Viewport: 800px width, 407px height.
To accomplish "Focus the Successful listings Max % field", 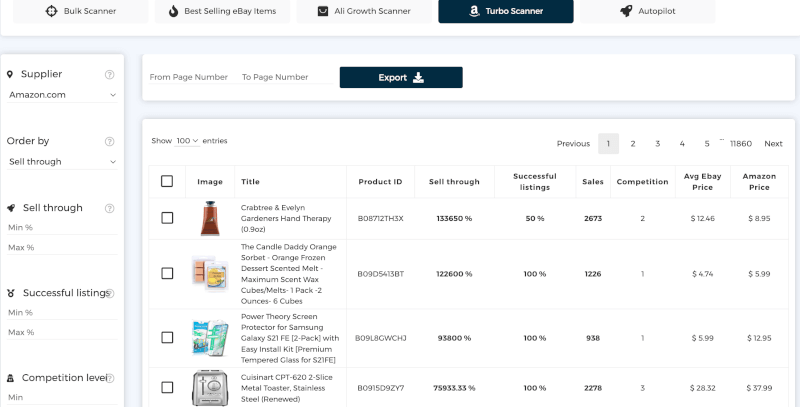I will [62, 332].
